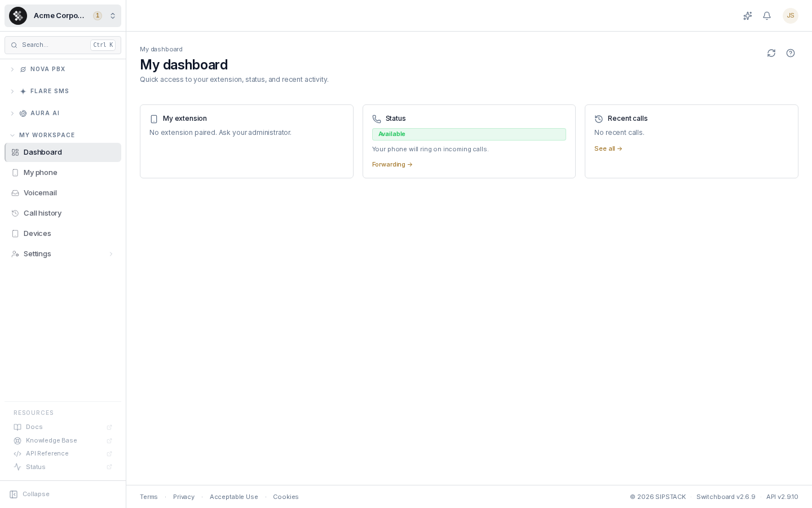Click the My dashboard breadcrumb

(x=161, y=50)
